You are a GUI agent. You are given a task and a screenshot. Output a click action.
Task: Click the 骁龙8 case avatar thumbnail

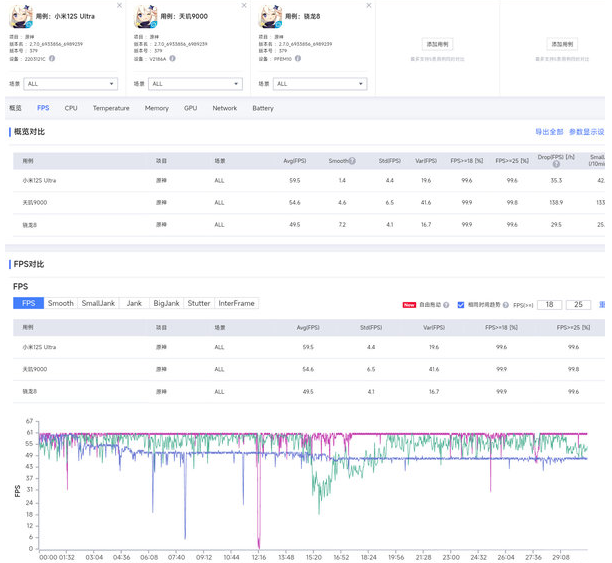pyautogui.click(x=270, y=17)
